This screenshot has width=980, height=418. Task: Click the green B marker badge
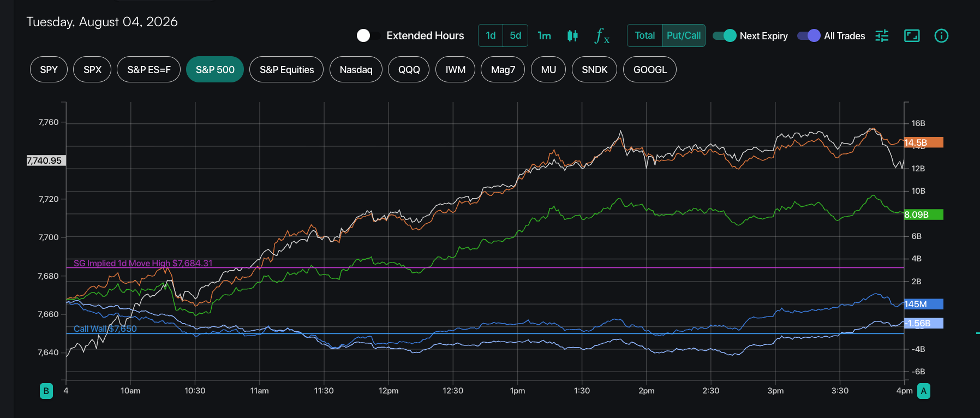(46, 391)
